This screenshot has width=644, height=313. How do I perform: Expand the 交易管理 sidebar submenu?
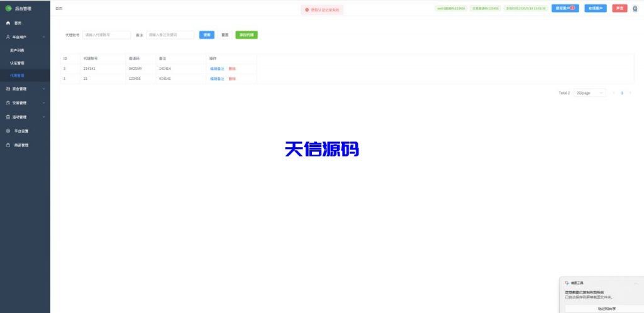click(x=43, y=102)
